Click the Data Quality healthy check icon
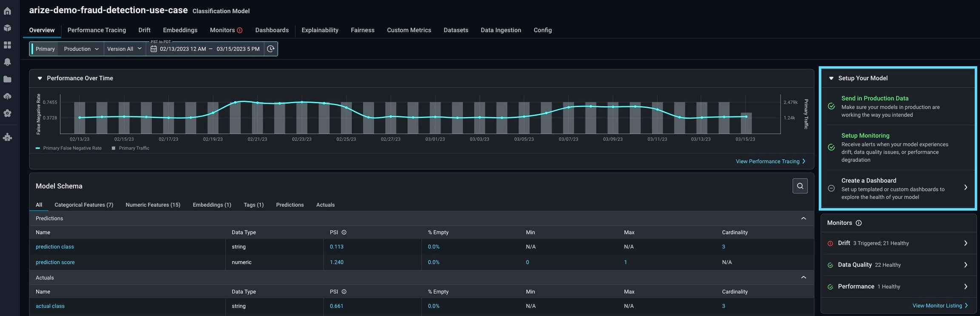980x316 pixels. [x=830, y=265]
